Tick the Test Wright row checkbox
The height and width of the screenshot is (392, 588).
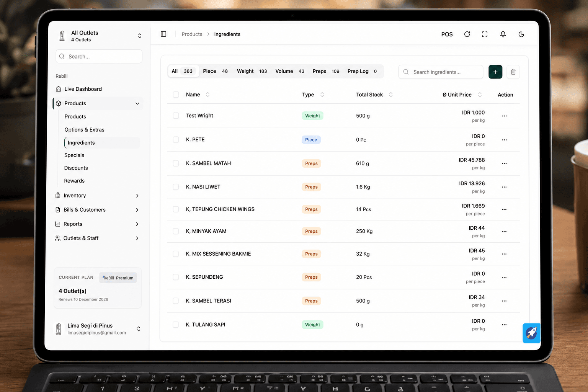[176, 116]
